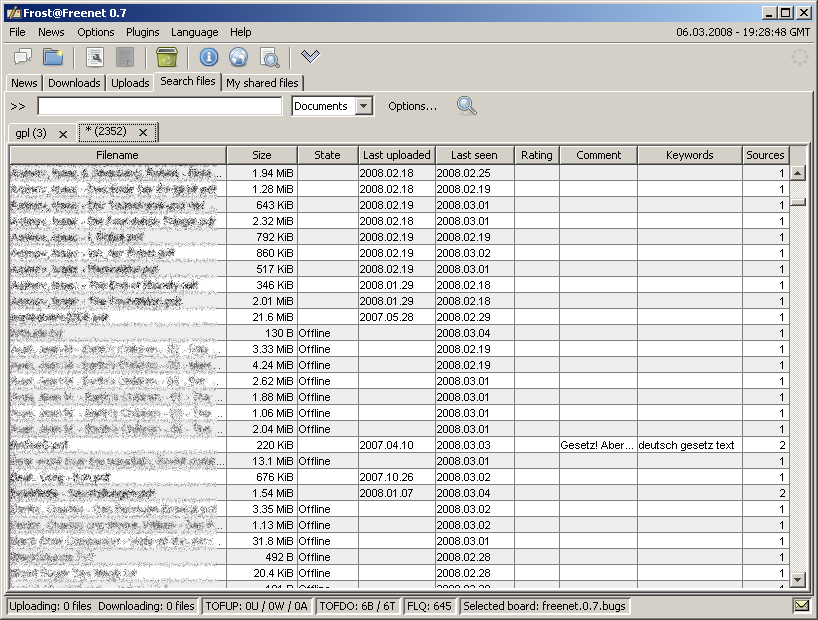Start the file search with magnifier icon
The image size is (818, 620).
(x=466, y=106)
